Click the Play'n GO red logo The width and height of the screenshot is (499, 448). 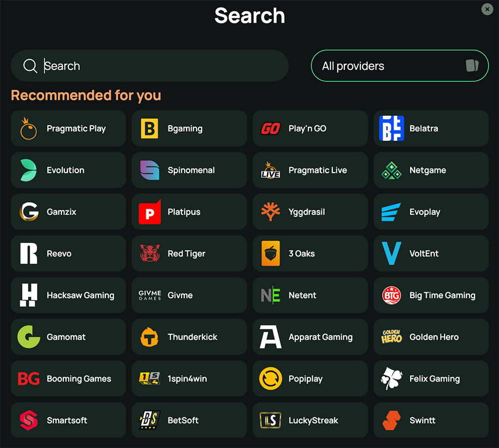click(270, 128)
